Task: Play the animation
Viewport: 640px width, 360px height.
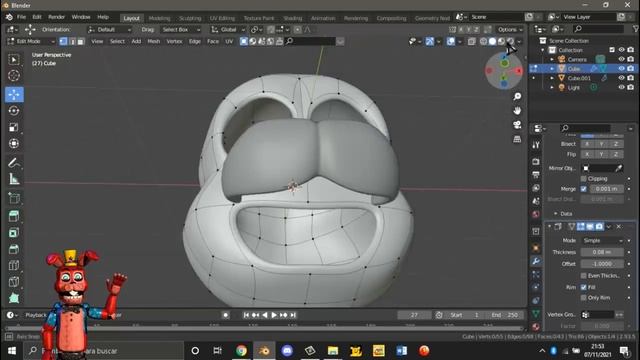Action: [274, 315]
